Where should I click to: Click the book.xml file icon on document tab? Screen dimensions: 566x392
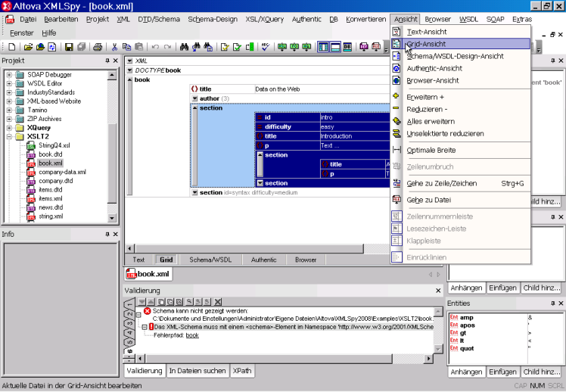click(131, 275)
